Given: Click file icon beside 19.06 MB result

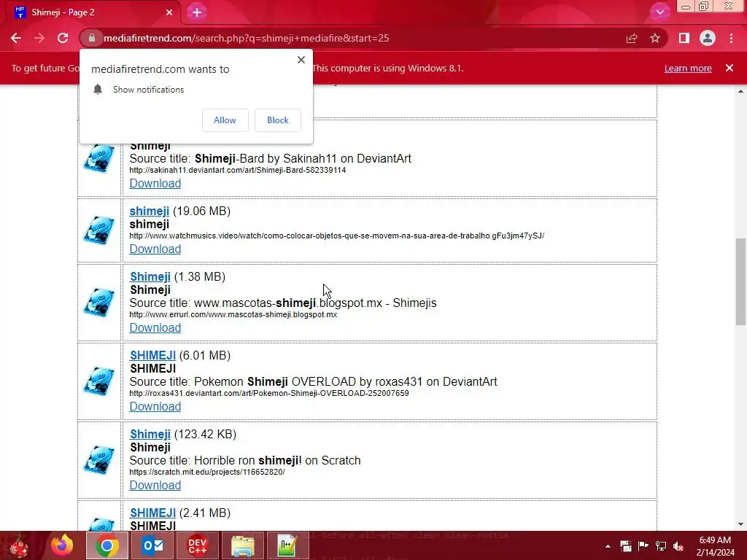Looking at the screenshot, I should click(x=99, y=230).
